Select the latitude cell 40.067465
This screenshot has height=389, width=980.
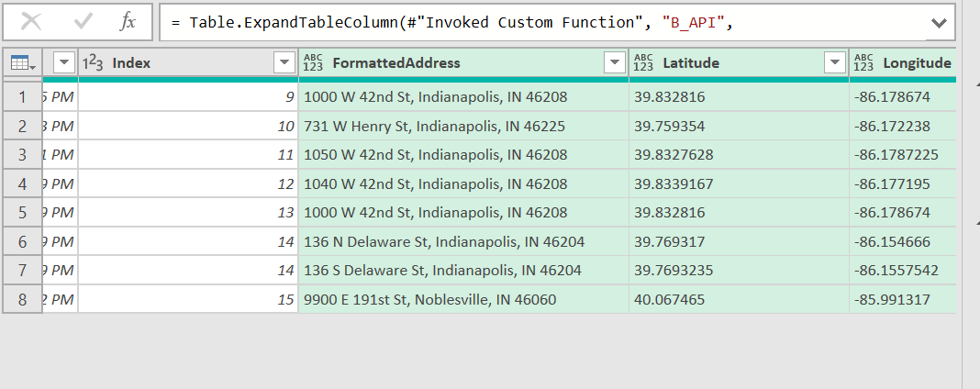tap(739, 299)
